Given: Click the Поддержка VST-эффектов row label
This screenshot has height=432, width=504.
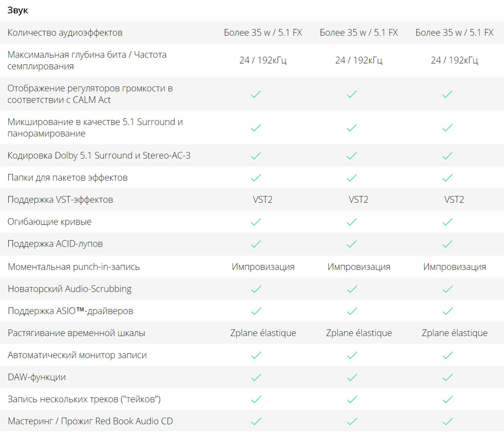Looking at the screenshot, I should (x=60, y=200).
